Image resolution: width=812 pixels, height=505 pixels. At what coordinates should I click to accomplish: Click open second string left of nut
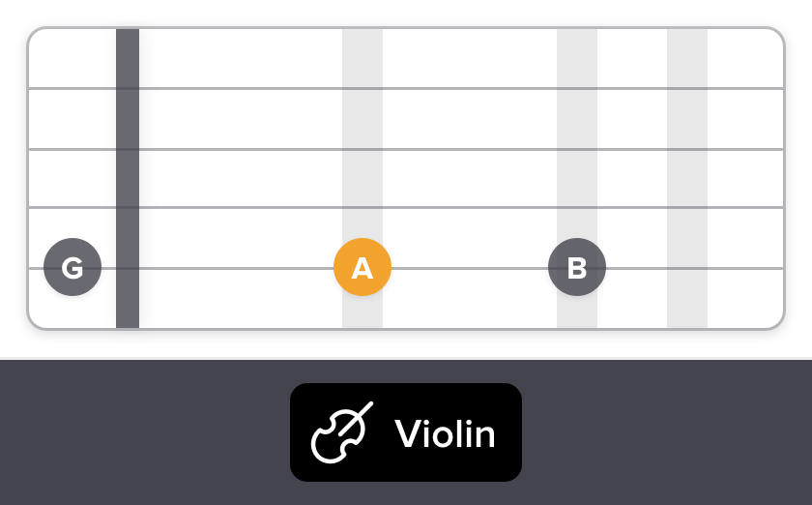[72, 149]
